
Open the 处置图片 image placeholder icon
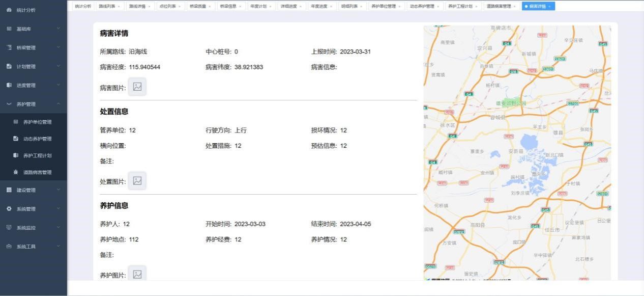pos(137,180)
